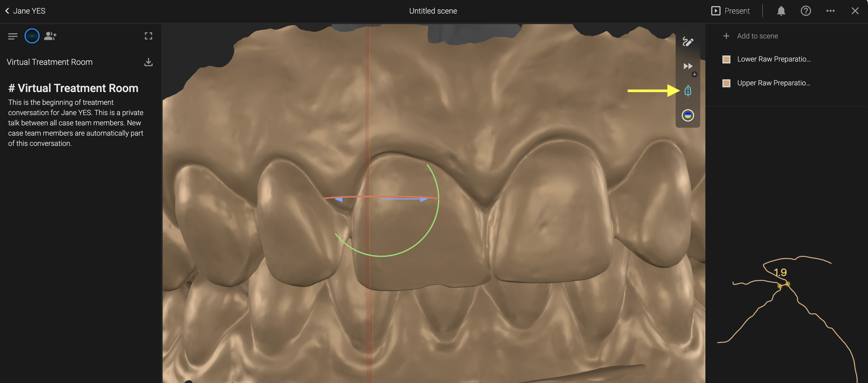
Task: Click the 1.9 measurement in cross-section
Action: click(x=780, y=272)
